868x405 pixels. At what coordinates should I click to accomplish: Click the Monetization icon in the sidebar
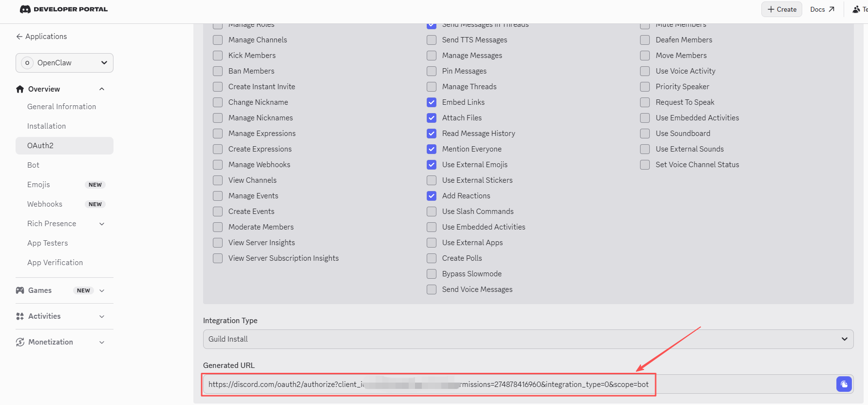(x=20, y=342)
